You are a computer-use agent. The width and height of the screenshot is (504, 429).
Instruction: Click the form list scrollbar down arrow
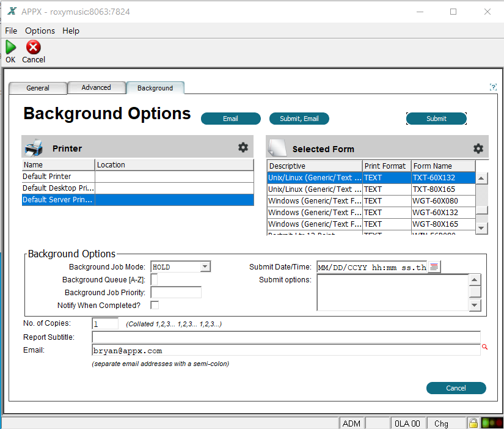481,229
